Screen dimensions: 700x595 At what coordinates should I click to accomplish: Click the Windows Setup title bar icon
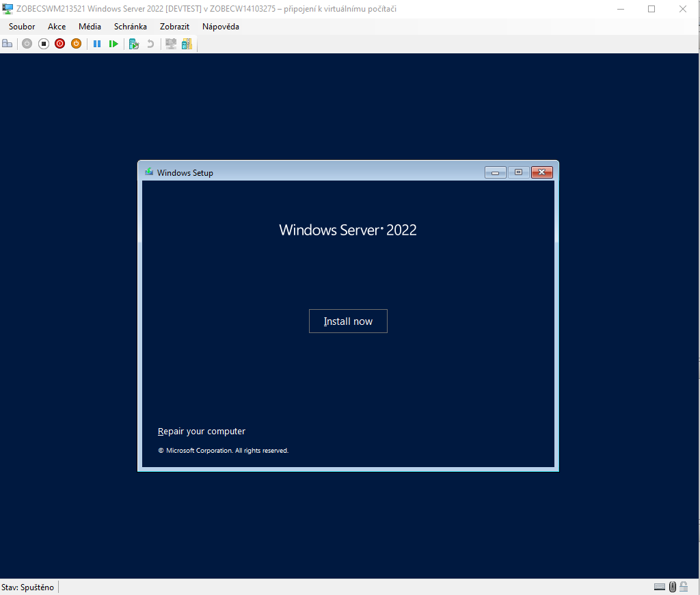[149, 172]
